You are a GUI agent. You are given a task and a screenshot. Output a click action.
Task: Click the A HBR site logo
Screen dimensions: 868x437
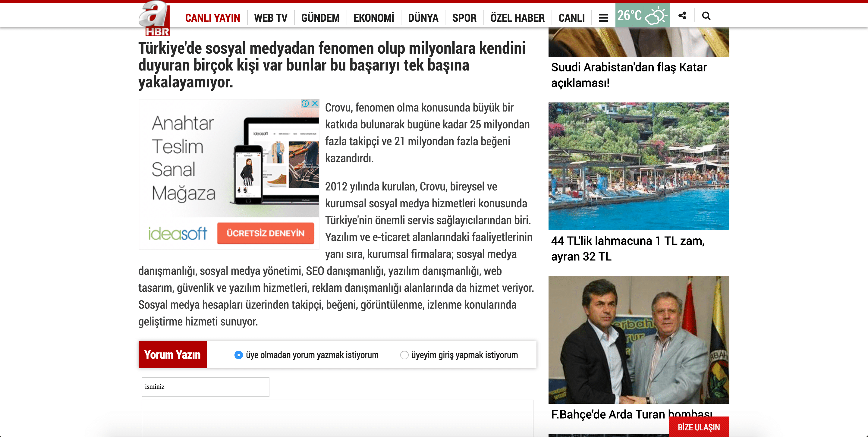(x=155, y=18)
